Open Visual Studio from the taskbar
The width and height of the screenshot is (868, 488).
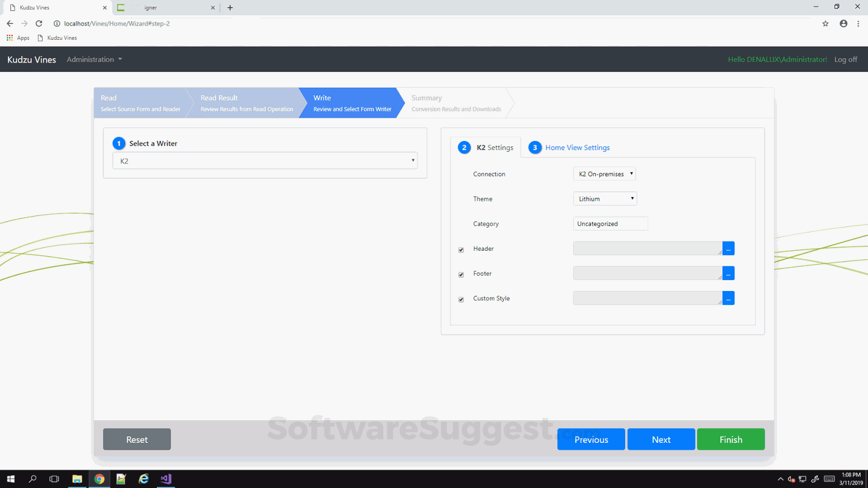(165, 479)
